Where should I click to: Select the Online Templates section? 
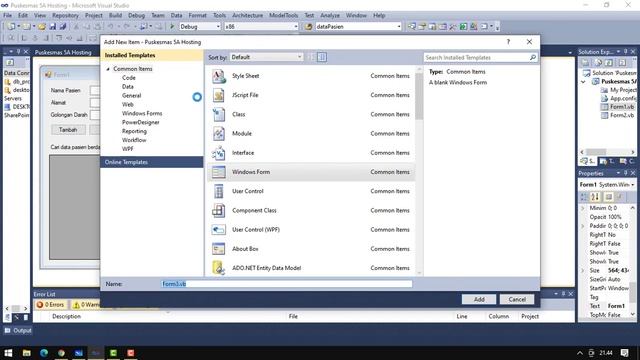pyautogui.click(x=152, y=162)
